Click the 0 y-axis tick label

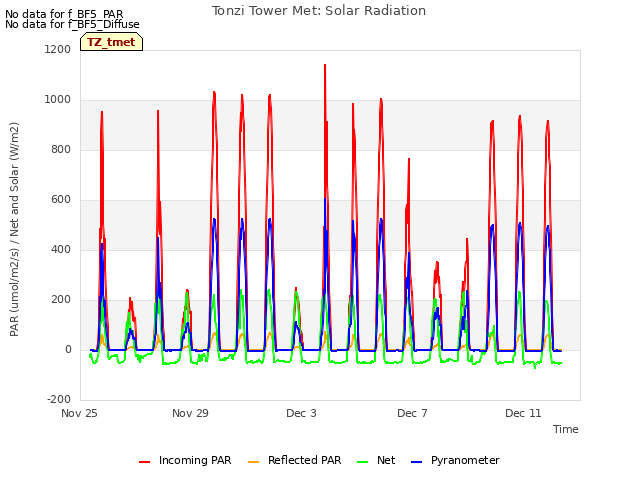click(68, 349)
